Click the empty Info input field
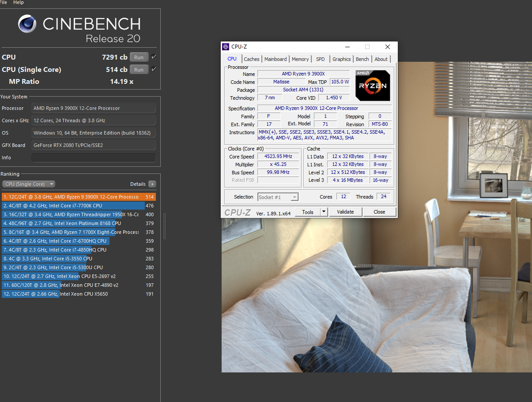This screenshot has height=402, width=532. (94, 158)
